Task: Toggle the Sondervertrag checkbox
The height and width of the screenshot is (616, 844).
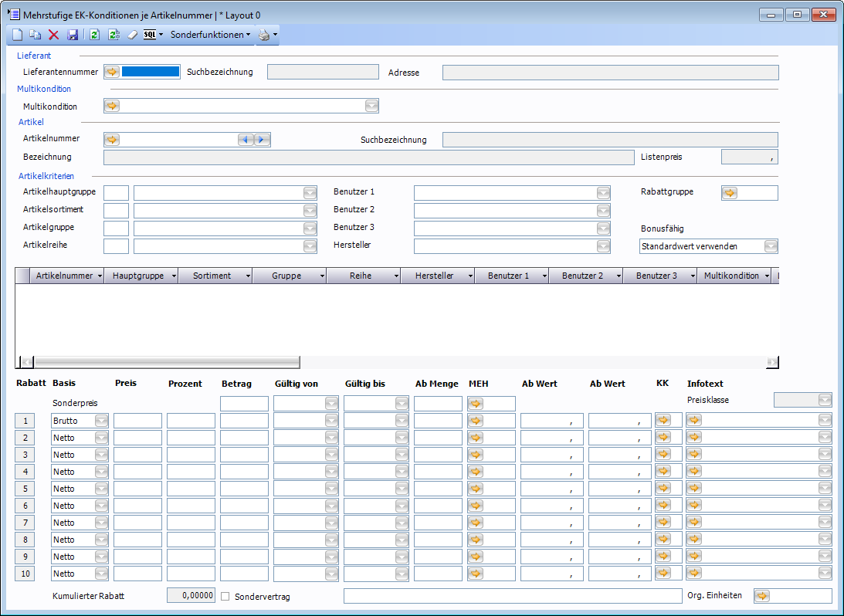Action: click(226, 597)
